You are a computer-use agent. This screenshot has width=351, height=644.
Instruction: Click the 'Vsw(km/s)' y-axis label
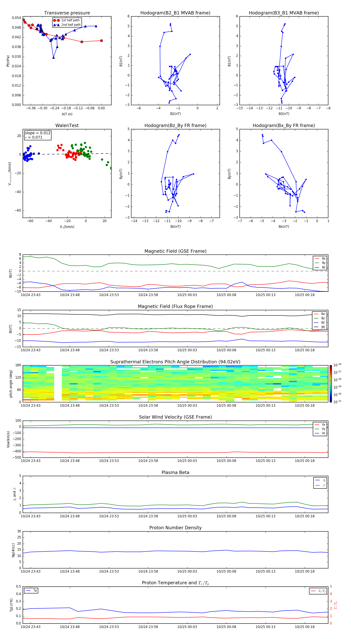point(8,439)
